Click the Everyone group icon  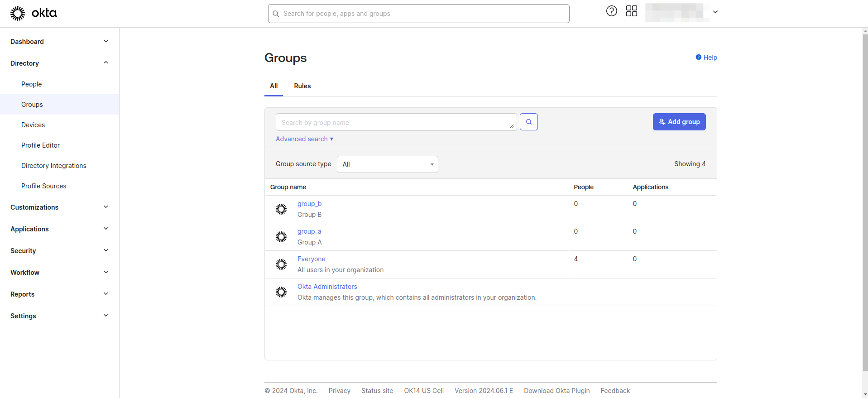coord(281,264)
